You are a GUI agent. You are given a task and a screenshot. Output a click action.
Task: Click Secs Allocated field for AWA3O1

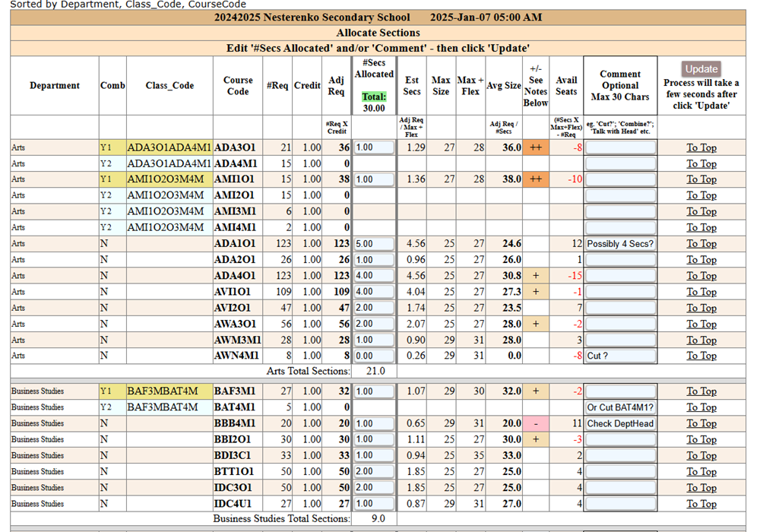(x=374, y=324)
